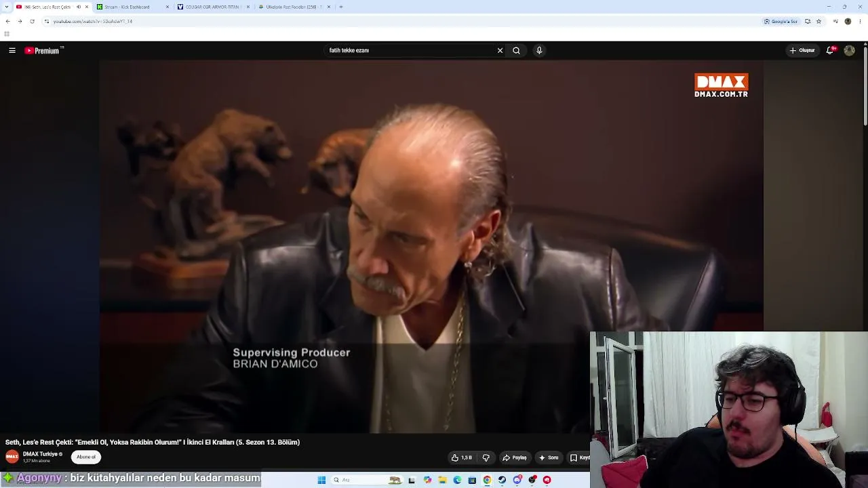Open Chrome media controls icon
The height and width of the screenshot is (488, 868).
(x=835, y=21)
